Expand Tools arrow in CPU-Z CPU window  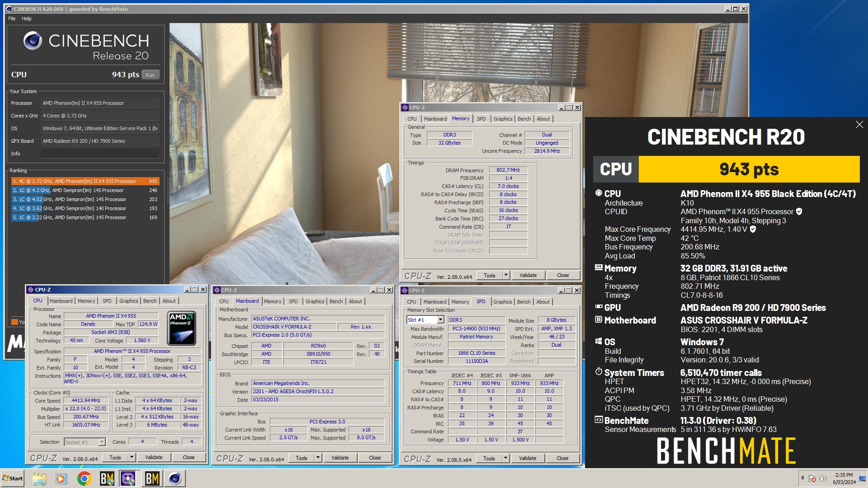tap(132, 457)
